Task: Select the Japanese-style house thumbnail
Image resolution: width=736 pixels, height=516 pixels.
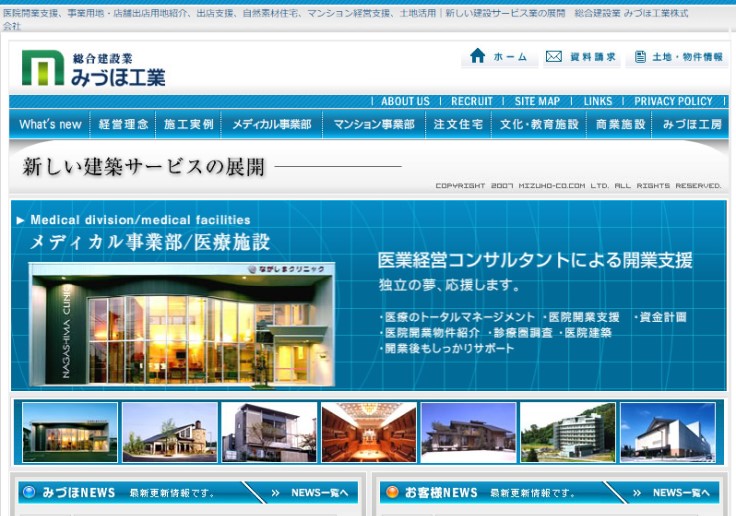Action: pyautogui.click(x=468, y=432)
